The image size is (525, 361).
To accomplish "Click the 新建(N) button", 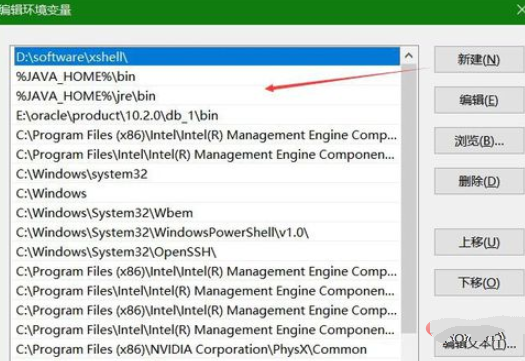I will (x=479, y=60).
